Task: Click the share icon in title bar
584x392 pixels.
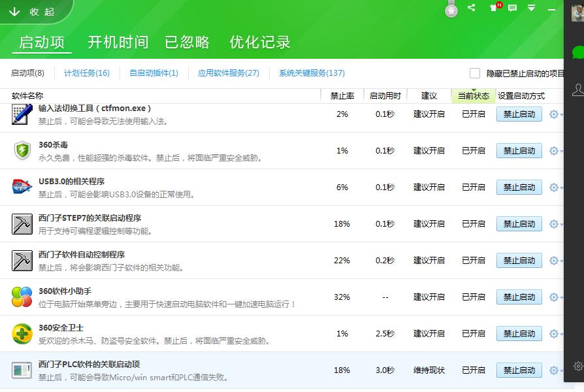Action: tap(471, 7)
